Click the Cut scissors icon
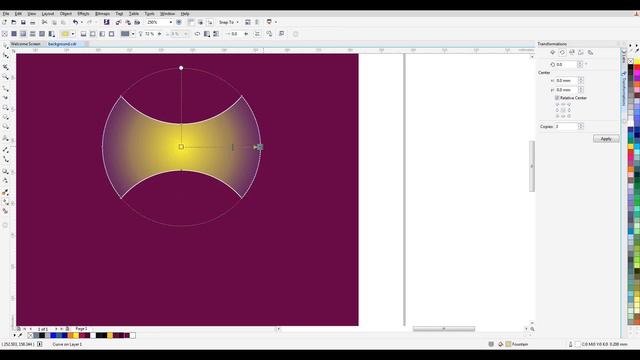 (x=44, y=22)
